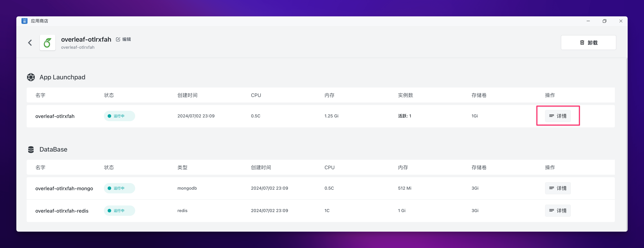Click the mongo row running status badge
644x248 pixels.
(x=119, y=188)
